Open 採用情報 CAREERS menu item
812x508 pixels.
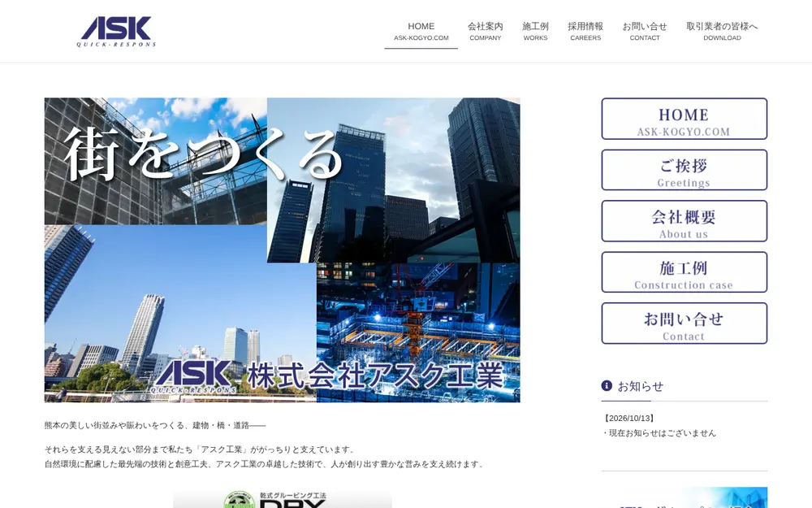(585, 31)
